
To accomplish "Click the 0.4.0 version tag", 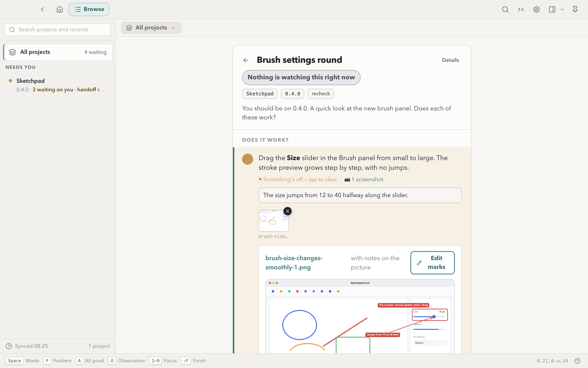I will pyautogui.click(x=293, y=94).
